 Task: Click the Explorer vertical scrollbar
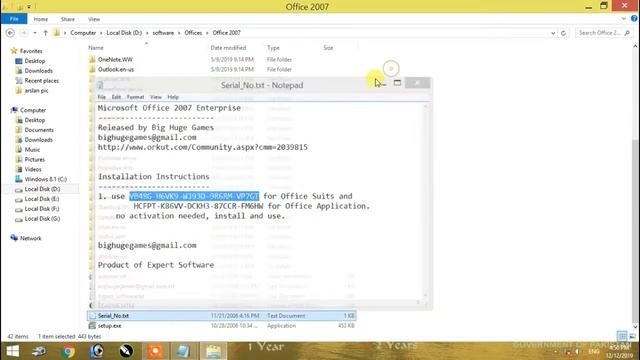click(636, 233)
